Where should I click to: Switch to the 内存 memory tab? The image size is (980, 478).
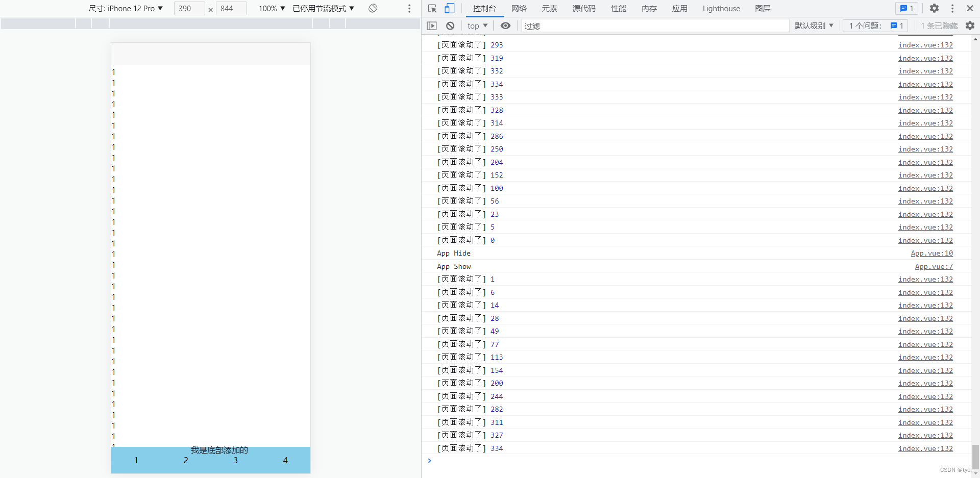click(x=649, y=9)
